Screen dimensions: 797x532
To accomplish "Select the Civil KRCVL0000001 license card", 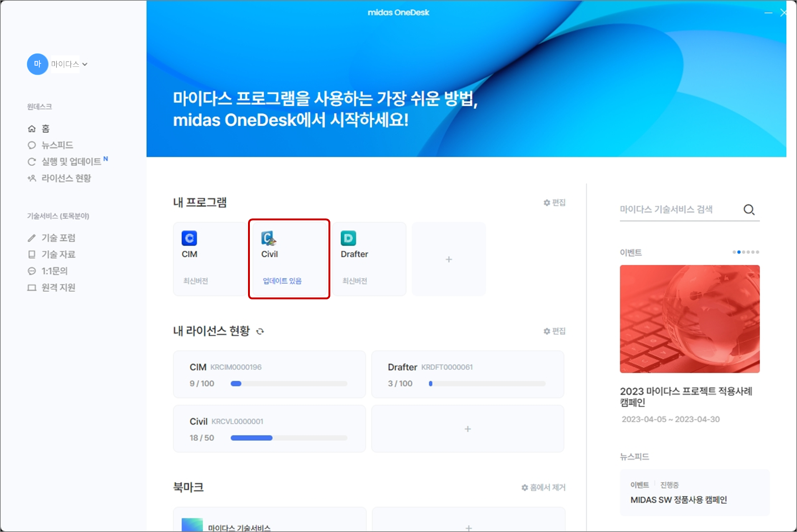I will pos(269,428).
